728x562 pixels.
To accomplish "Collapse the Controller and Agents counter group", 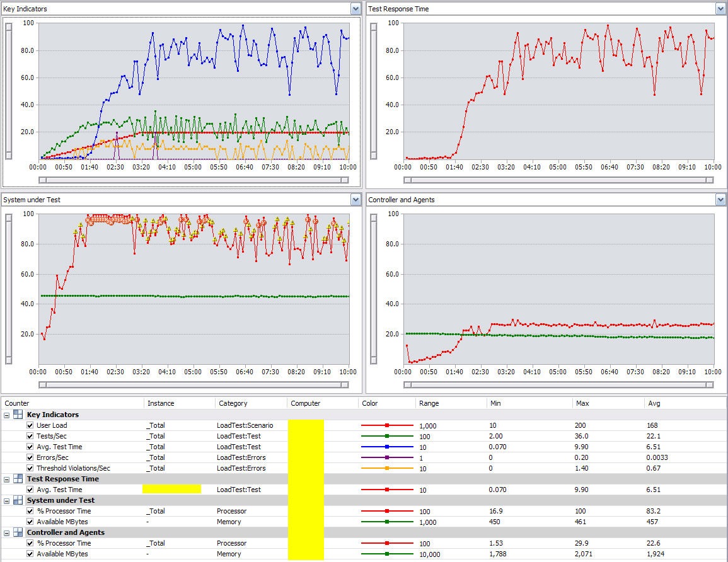I will point(6,533).
